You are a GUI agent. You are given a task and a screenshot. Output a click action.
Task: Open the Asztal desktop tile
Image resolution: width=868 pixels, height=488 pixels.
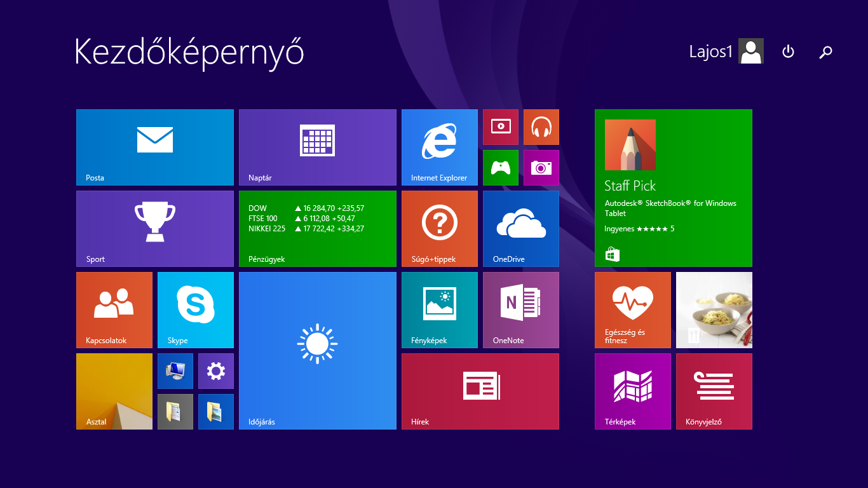click(x=114, y=391)
